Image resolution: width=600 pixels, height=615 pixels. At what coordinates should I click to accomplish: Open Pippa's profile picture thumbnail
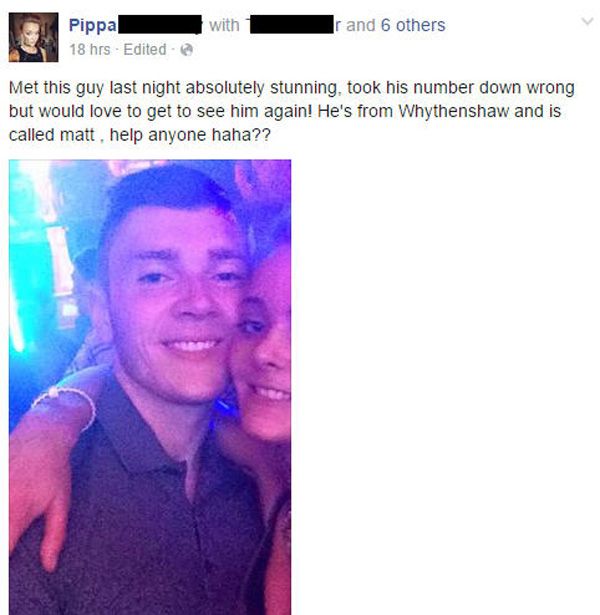coord(33,37)
